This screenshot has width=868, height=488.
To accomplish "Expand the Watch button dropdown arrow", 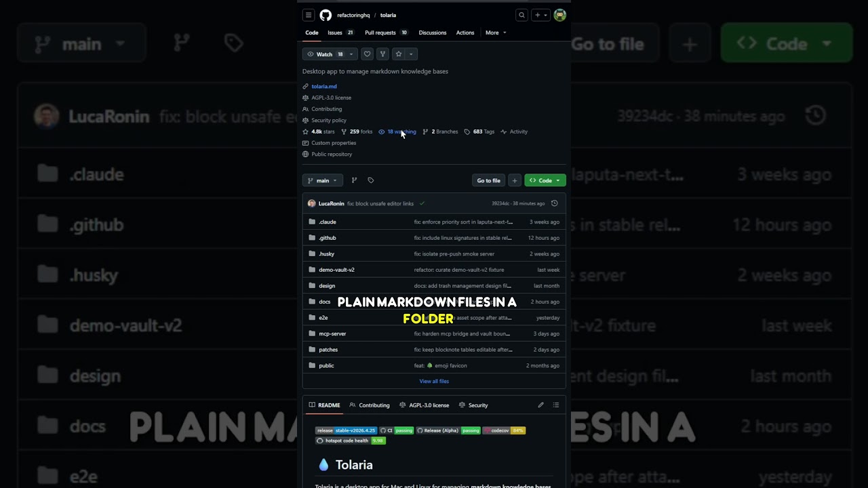I will pos(351,54).
